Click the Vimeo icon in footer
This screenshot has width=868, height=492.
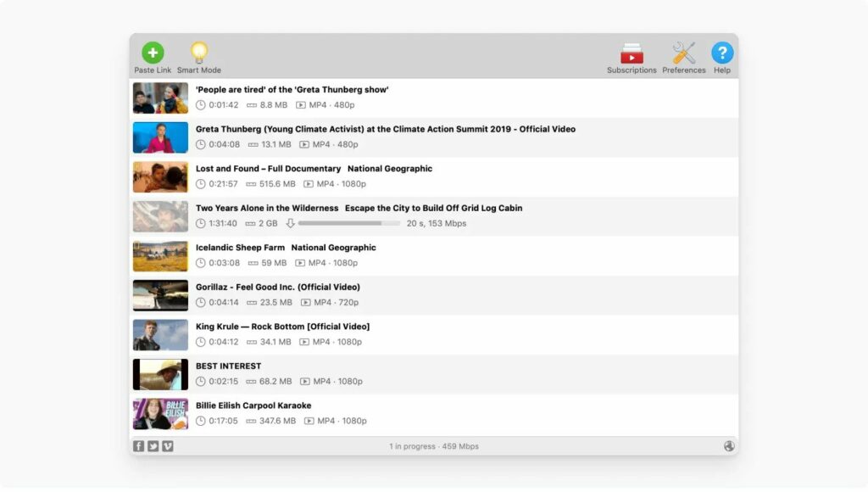point(168,446)
